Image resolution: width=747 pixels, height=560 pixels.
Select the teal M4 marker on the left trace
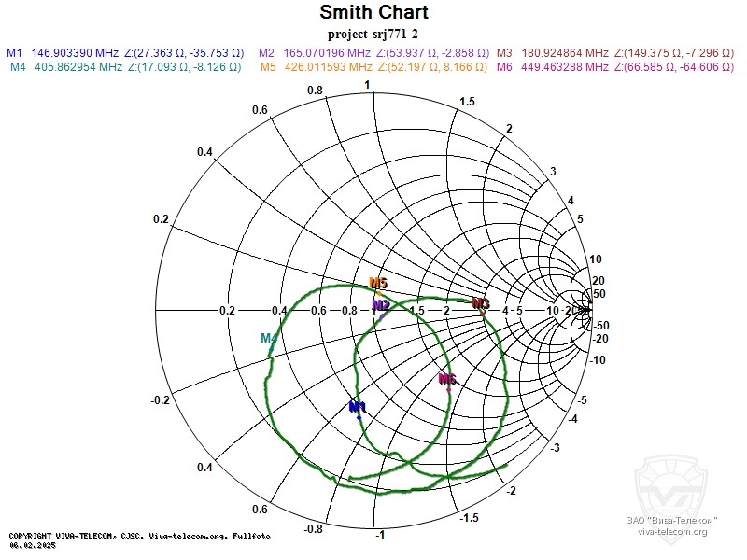pyautogui.click(x=270, y=339)
